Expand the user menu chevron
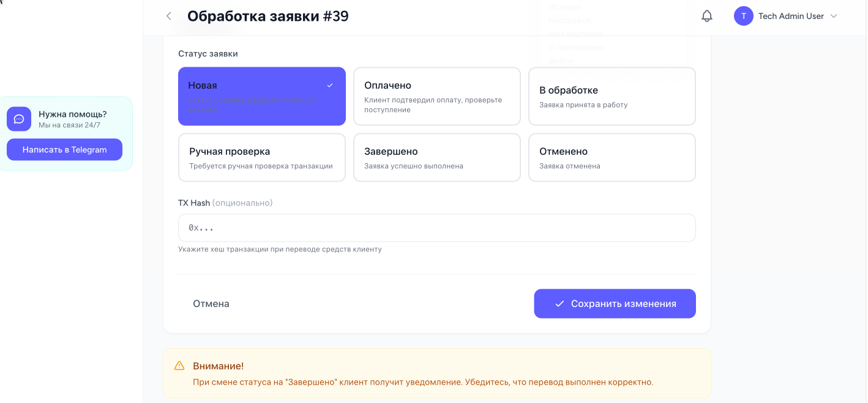This screenshot has height=403, width=868. pos(833,17)
